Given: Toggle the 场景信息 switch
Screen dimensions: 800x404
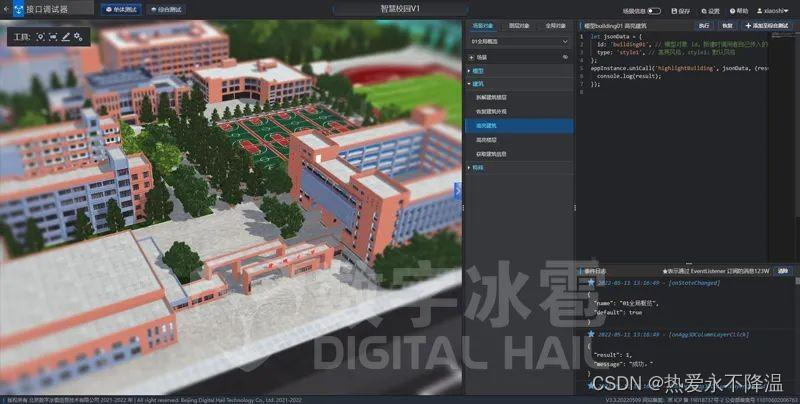Looking at the screenshot, I should click(654, 11).
